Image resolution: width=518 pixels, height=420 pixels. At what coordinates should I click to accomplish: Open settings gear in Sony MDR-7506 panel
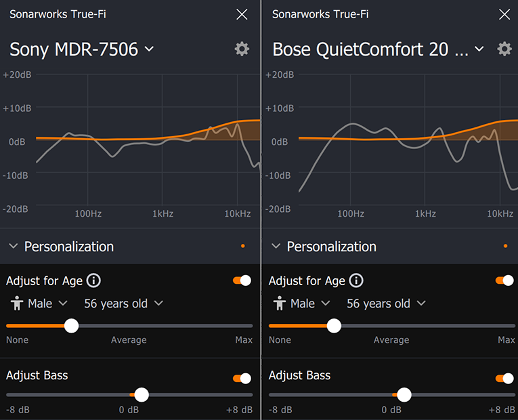pos(242,49)
